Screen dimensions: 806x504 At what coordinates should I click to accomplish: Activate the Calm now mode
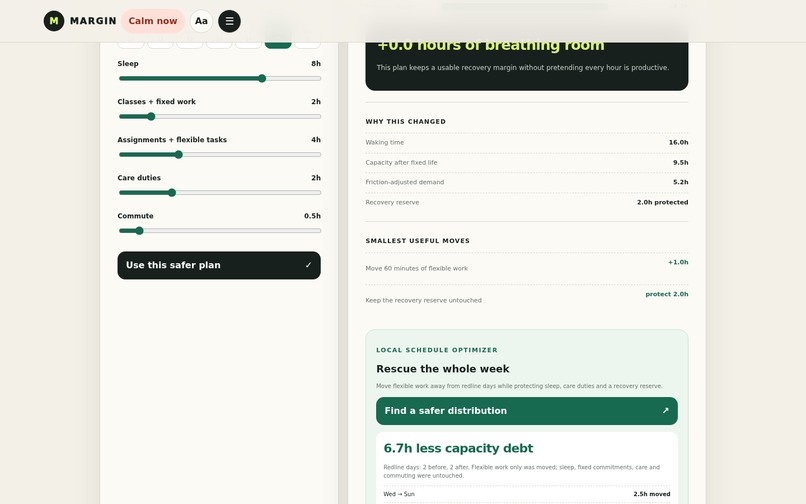click(153, 21)
